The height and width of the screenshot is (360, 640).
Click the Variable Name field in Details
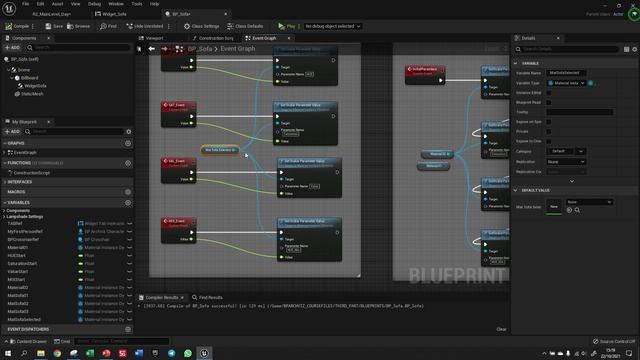tap(566, 73)
